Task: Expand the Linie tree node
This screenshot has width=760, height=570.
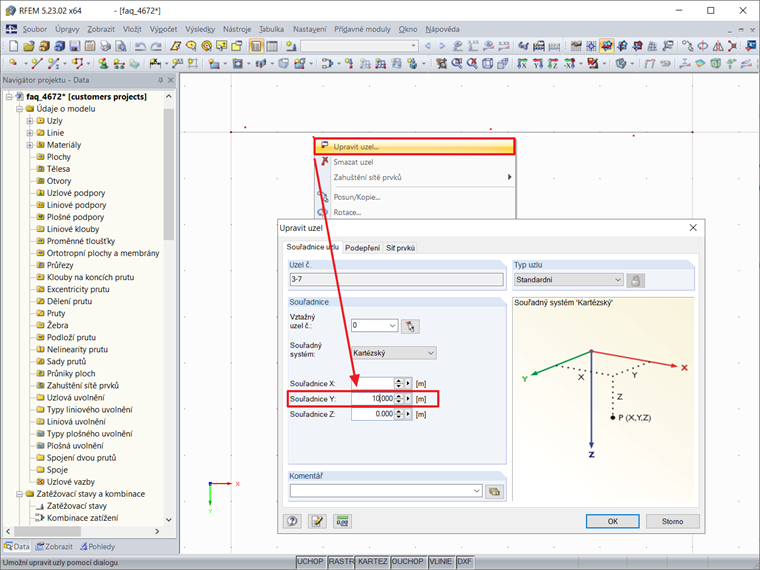Action: (x=30, y=133)
